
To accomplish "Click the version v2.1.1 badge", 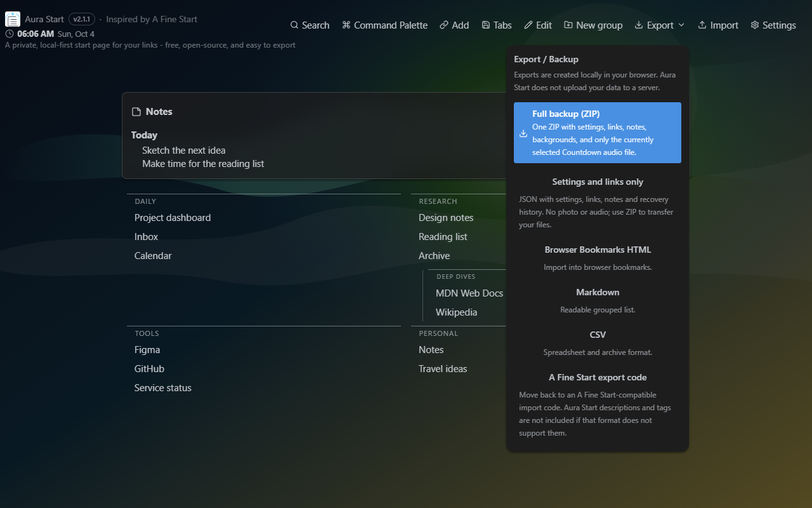I will [82, 19].
